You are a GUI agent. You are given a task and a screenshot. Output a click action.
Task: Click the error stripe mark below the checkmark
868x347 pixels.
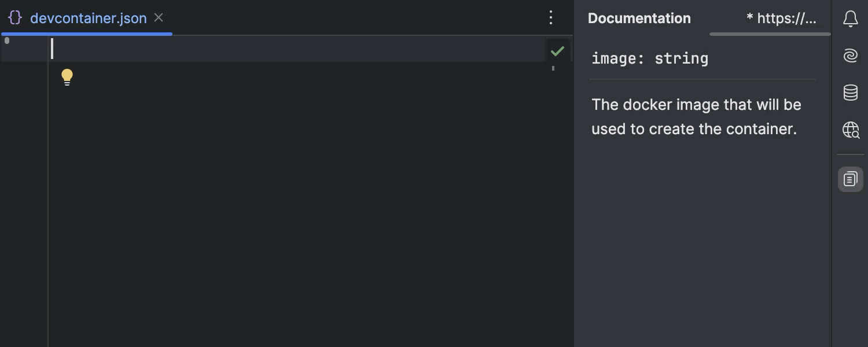click(x=553, y=68)
